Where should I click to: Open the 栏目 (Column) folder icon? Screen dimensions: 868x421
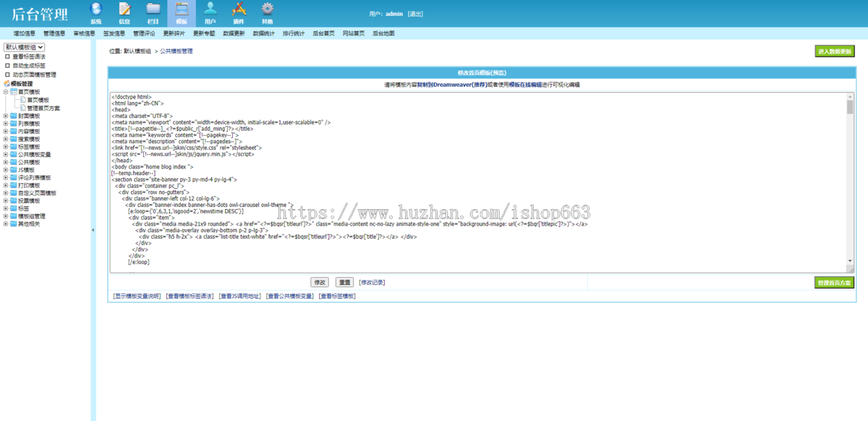(153, 10)
